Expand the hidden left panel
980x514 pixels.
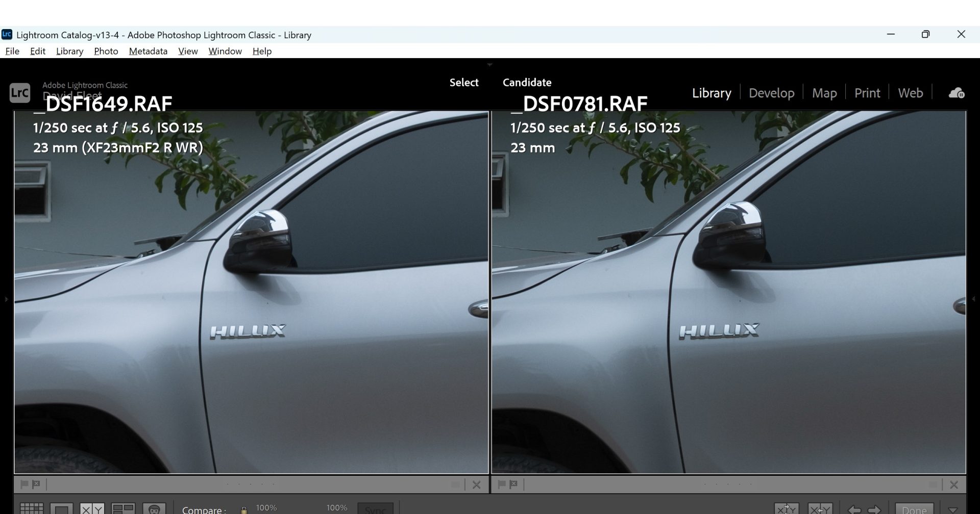(6, 299)
